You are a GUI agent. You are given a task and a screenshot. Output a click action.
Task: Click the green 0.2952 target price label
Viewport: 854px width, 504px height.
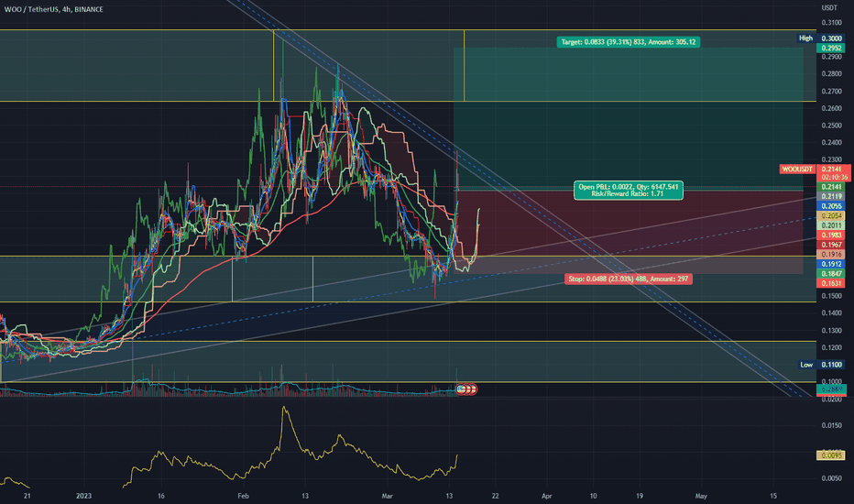click(831, 48)
